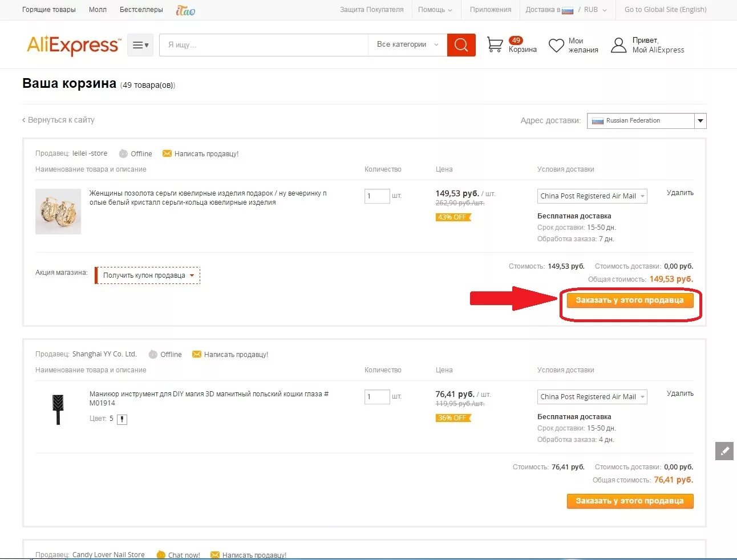
Task: Click the 149,53 руб. total cost
Action: click(671, 279)
